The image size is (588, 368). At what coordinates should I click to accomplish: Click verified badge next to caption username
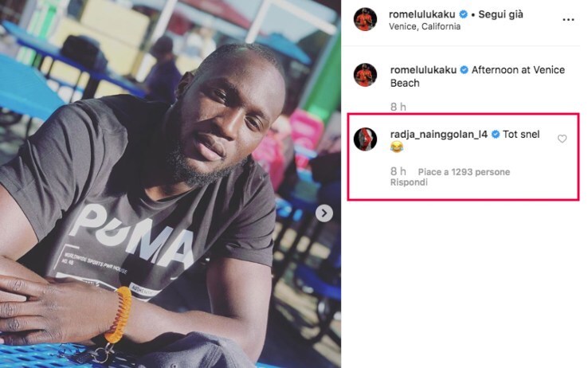464,70
